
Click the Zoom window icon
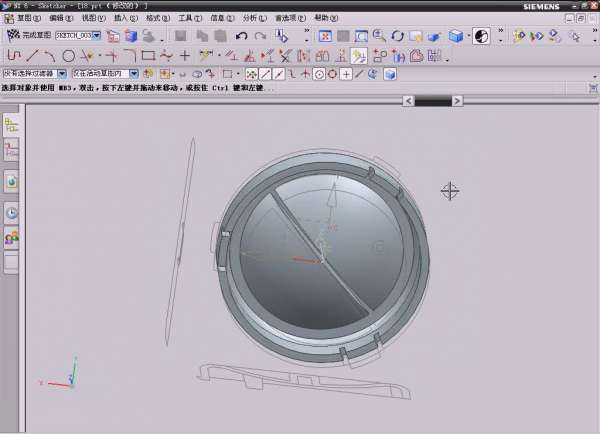tap(361, 36)
